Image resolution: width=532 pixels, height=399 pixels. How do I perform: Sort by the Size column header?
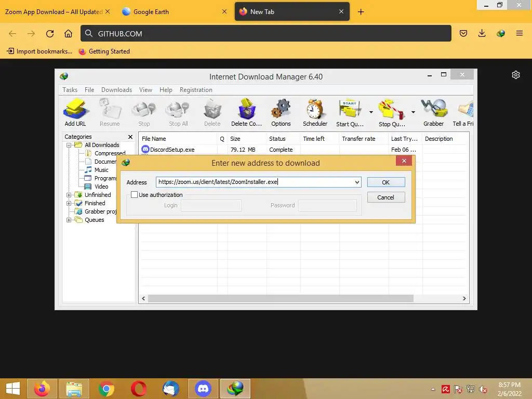click(247, 139)
